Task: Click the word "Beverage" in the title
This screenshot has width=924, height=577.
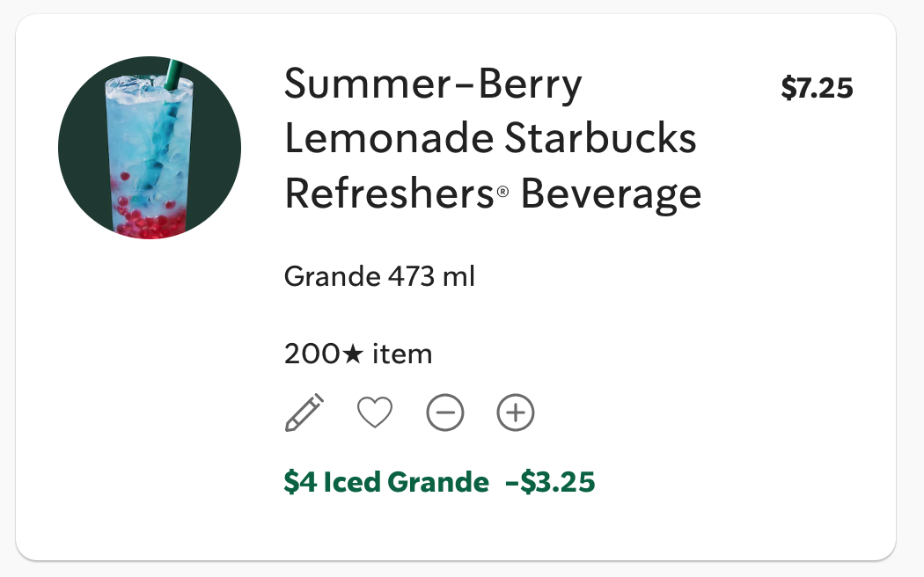Action: pos(611,194)
